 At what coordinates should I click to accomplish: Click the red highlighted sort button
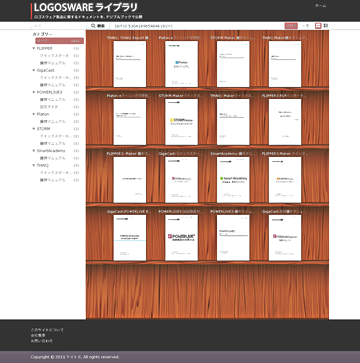pyautogui.click(x=291, y=26)
